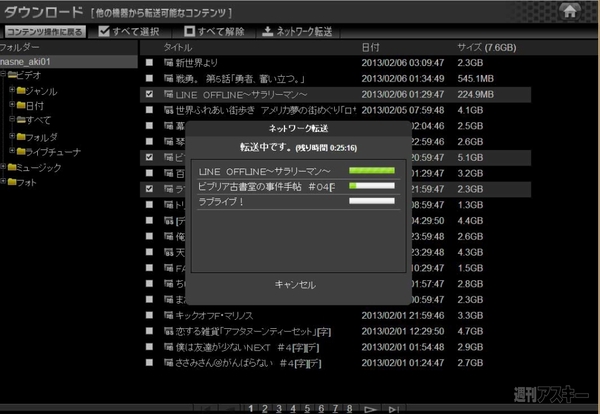Check the ささみさん@がんばらない checkbox
This screenshot has height=414, width=600.
149,362
